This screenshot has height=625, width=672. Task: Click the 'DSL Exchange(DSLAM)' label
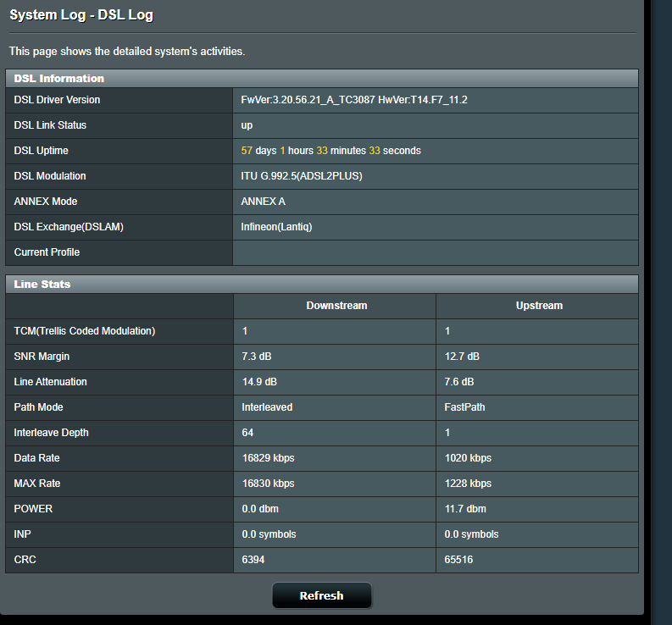click(69, 227)
